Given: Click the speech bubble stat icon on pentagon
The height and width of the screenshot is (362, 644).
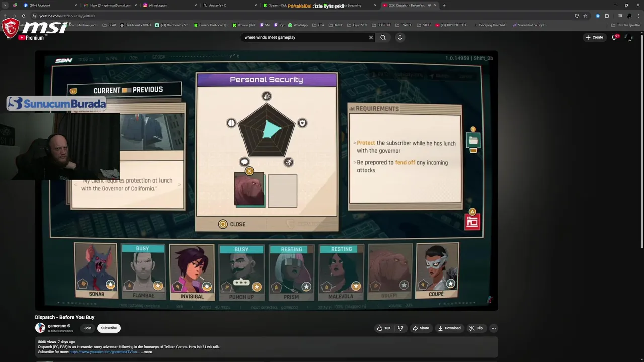Looking at the screenshot, I should pyautogui.click(x=244, y=162).
